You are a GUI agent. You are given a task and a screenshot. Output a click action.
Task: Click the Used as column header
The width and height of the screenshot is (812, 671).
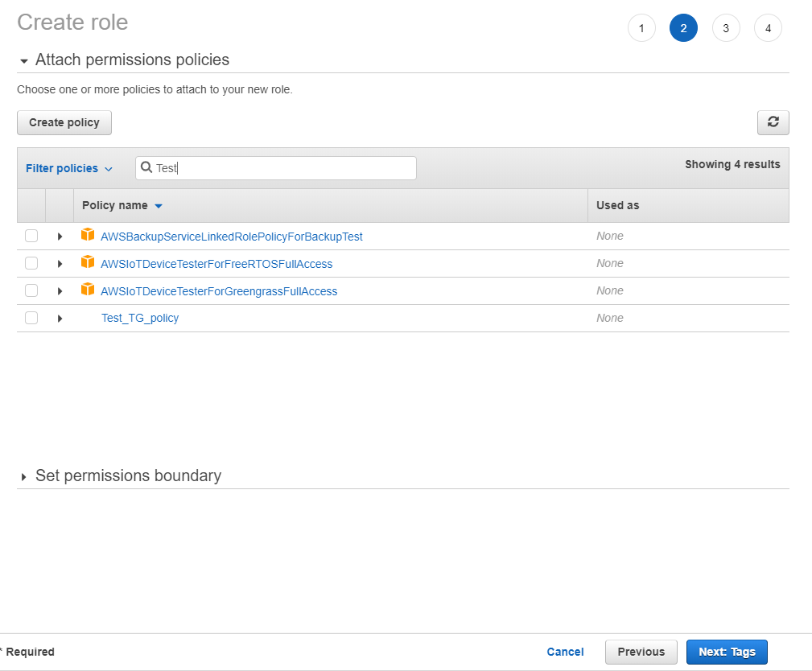click(x=618, y=205)
